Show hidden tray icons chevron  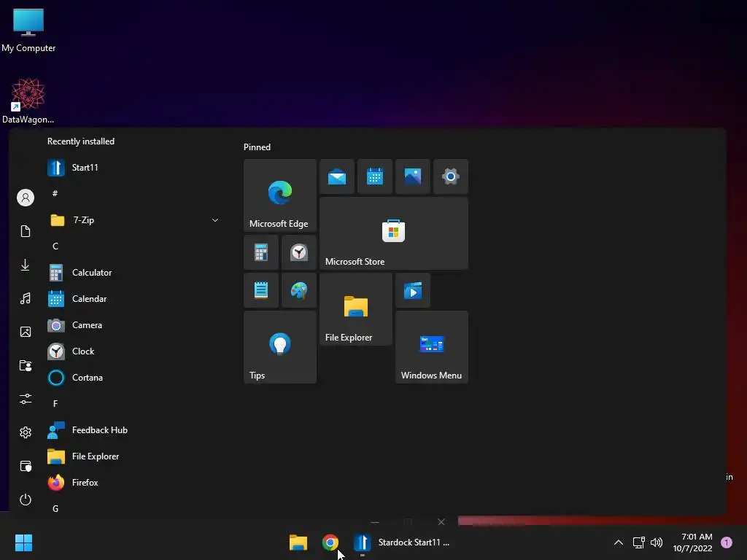point(619,542)
